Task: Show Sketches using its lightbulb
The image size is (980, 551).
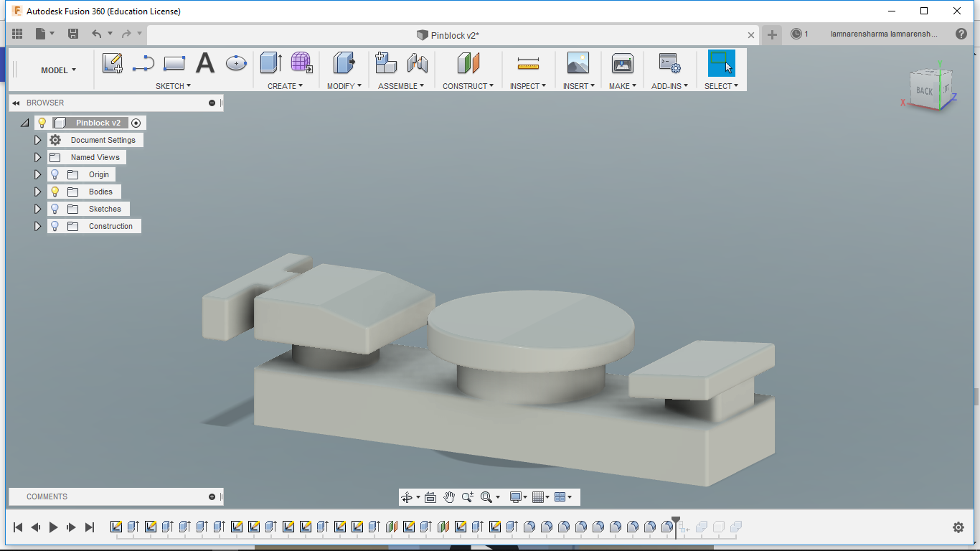Action: coord(55,209)
